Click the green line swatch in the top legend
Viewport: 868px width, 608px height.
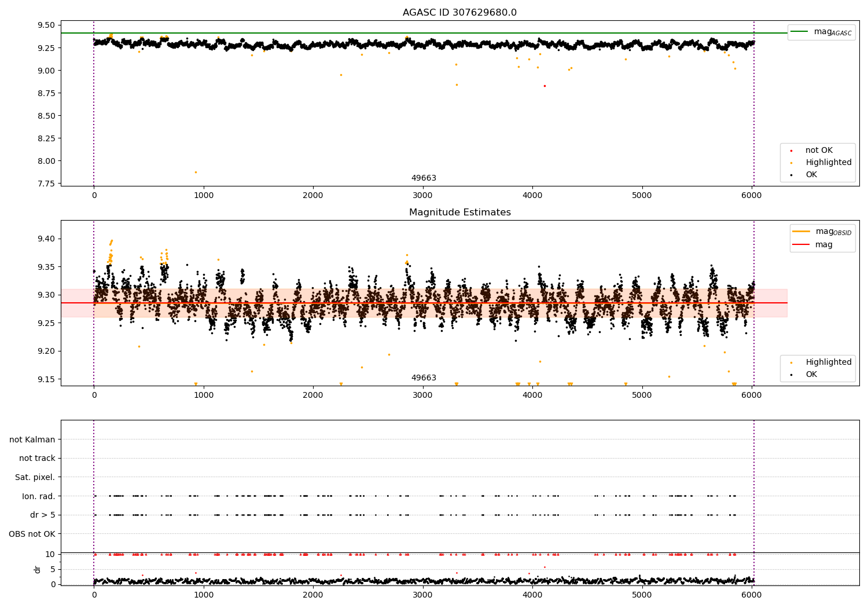[800, 32]
